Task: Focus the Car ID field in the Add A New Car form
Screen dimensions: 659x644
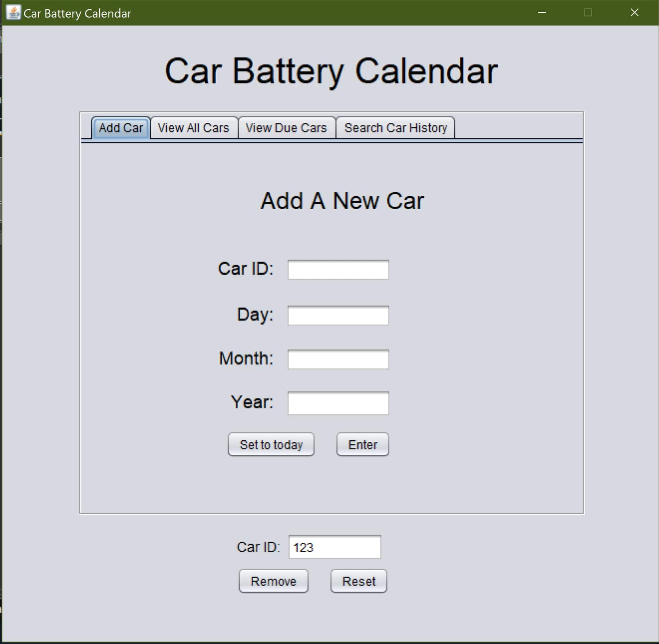Action: coord(338,270)
